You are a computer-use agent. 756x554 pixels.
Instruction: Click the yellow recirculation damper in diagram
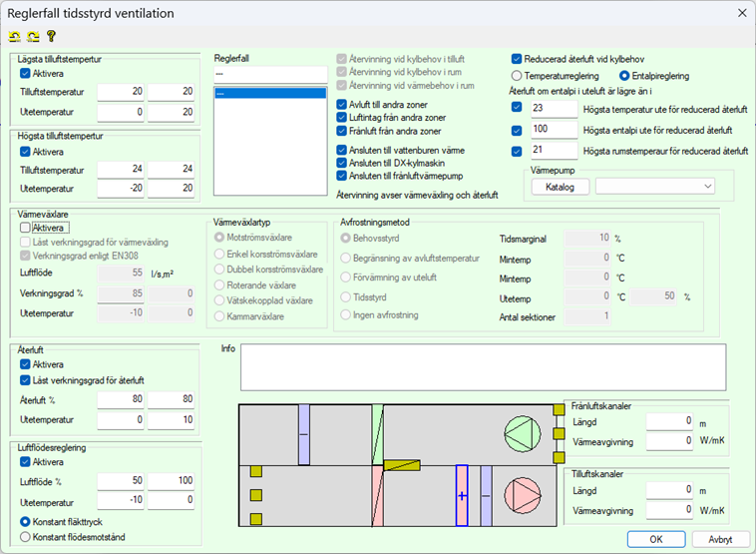click(402, 464)
